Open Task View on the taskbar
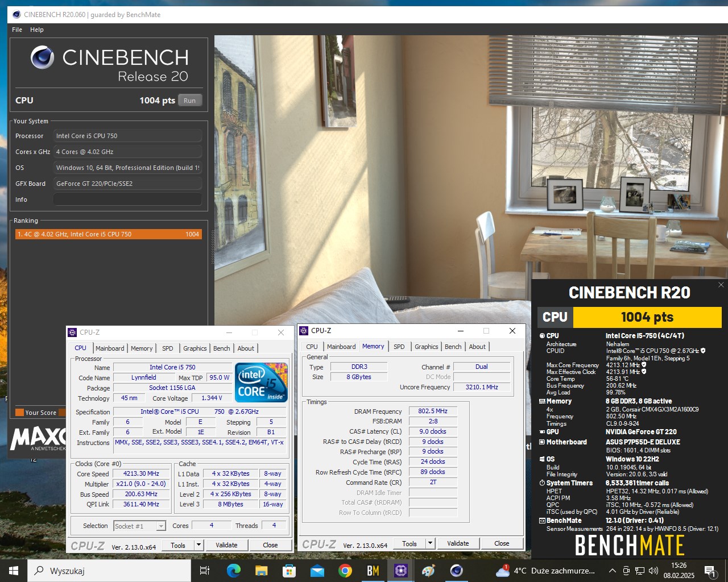 tap(205, 571)
